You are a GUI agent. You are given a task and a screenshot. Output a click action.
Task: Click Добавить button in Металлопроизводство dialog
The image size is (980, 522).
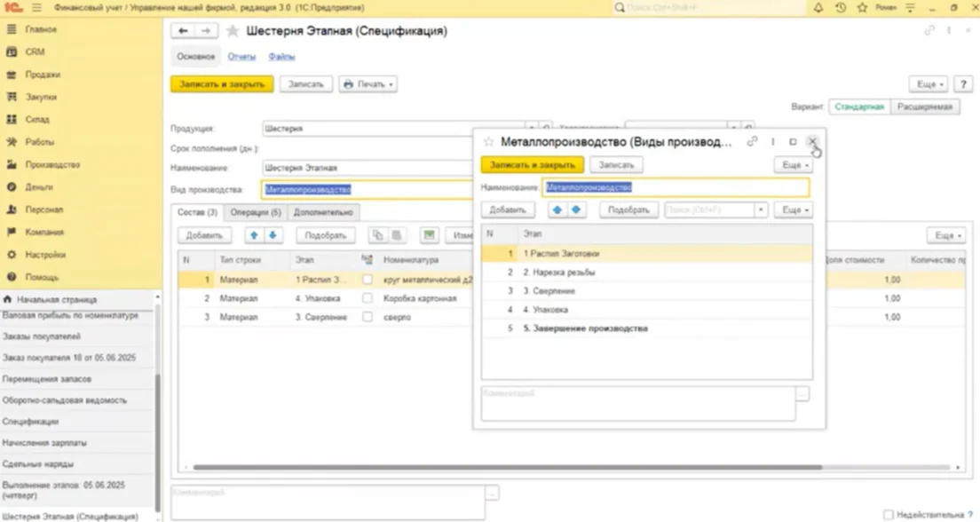click(508, 210)
